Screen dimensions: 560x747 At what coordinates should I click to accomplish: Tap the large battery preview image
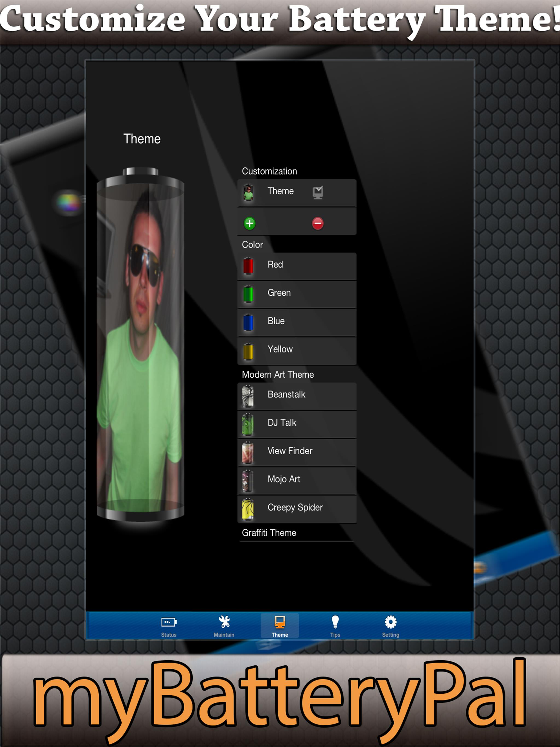coord(141,345)
